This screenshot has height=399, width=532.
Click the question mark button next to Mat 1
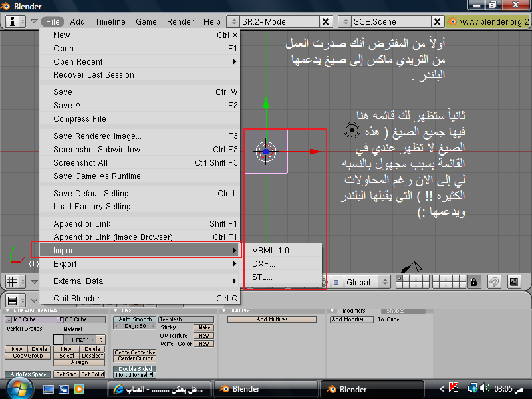click(x=100, y=340)
